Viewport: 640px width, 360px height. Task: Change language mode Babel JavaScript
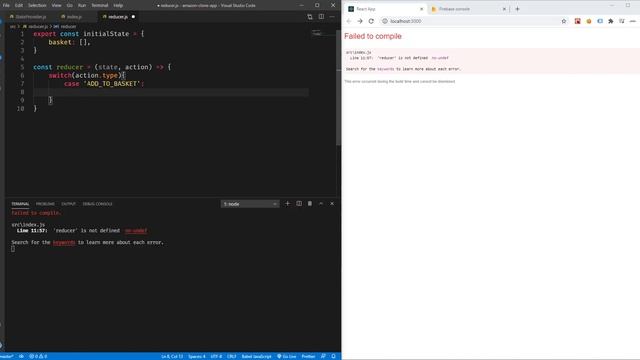click(256, 356)
